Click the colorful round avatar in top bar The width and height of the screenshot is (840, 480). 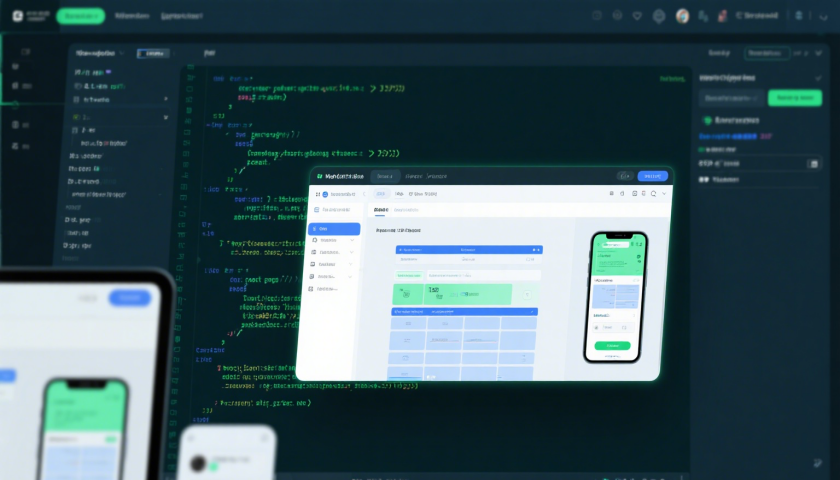[x=682, y=16]
